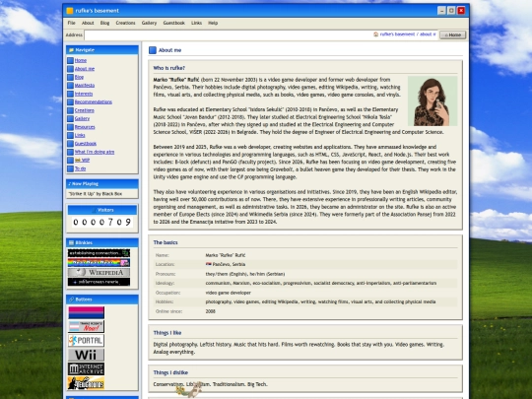Screen dimensions: 532x399
Task: Click the blue About me heading icon
Action: [x=153, y=50]
